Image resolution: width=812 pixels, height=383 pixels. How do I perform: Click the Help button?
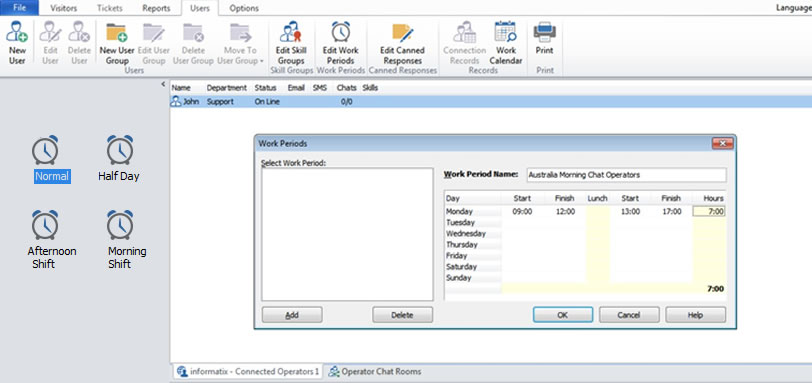coord(695,315)
